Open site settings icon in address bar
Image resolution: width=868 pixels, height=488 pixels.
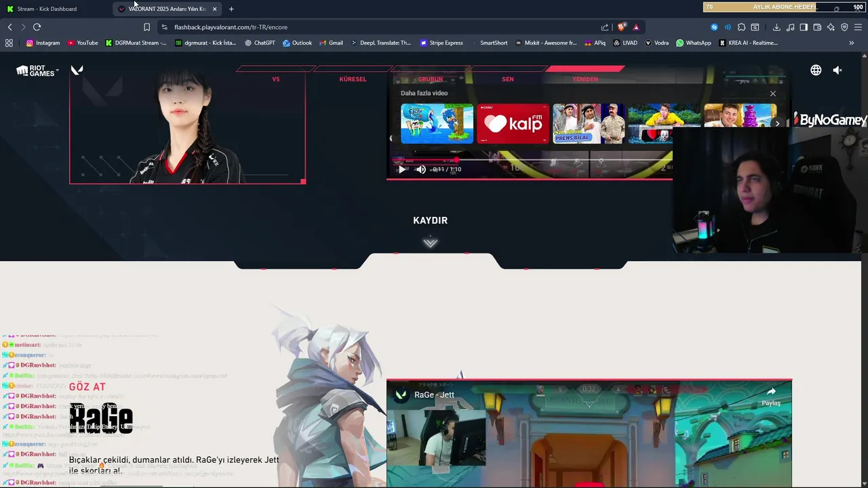(164, 27)
